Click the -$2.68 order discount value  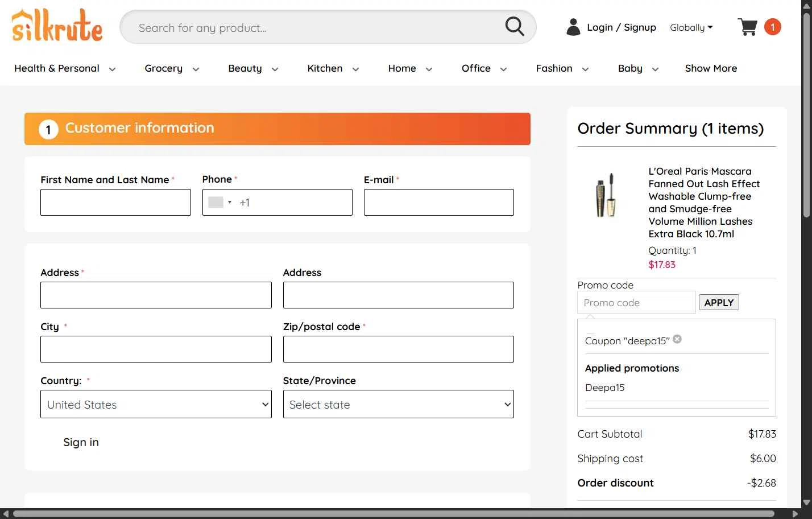[761, 483]
